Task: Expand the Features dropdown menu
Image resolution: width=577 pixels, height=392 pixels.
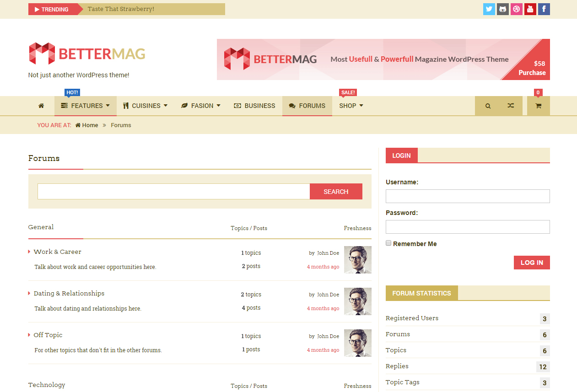Action: 86,106
